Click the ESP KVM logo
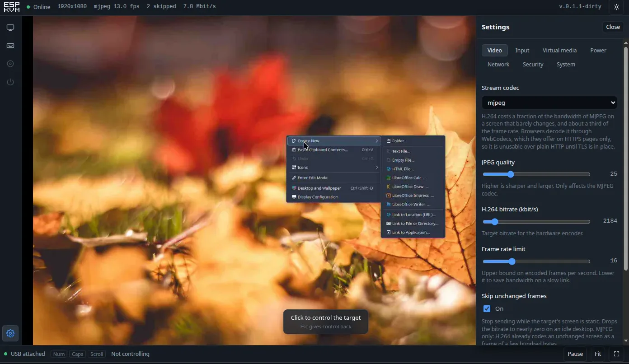The image size is (629, 364). click(12, 7)
